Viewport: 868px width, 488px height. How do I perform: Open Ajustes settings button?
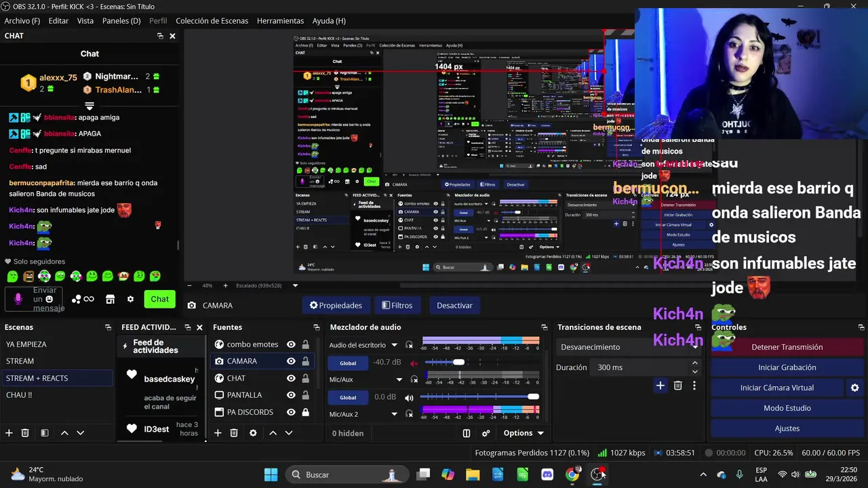(787, 428)
